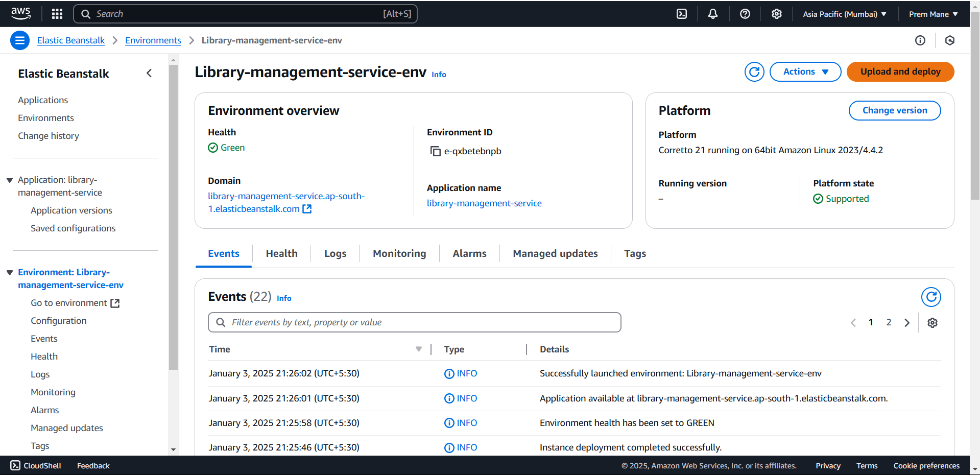Open the Logs tab
Image resolution: width=980 pixels, height=475 pixels.
336,253
